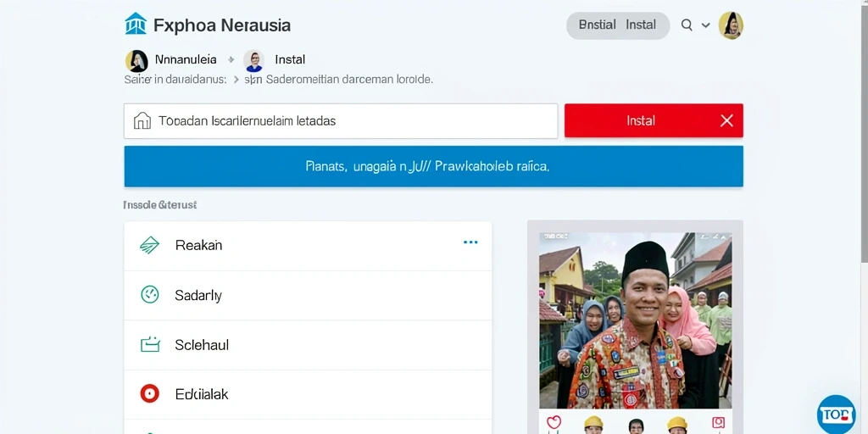Click the Sclehaul box icon

coord(150,345)
